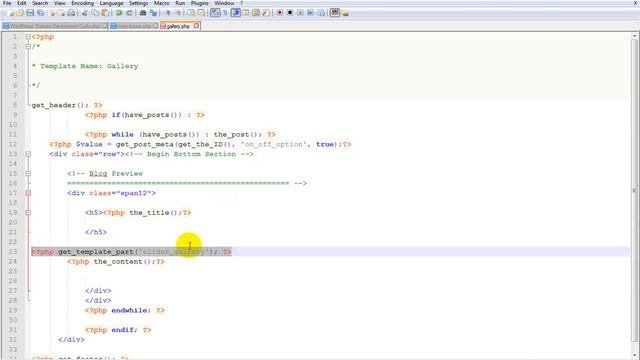This screenshot has height=360, width=640.
Task: Click line number 29 in the margin
Action: pyautogui.click(x=13, y=310)
